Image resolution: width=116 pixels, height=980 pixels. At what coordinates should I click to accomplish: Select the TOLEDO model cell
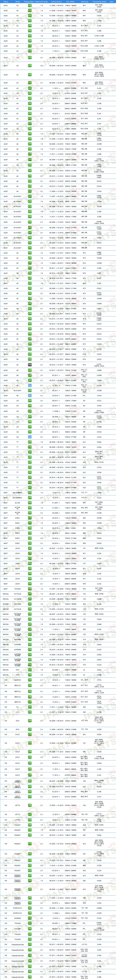coord(18,589)
